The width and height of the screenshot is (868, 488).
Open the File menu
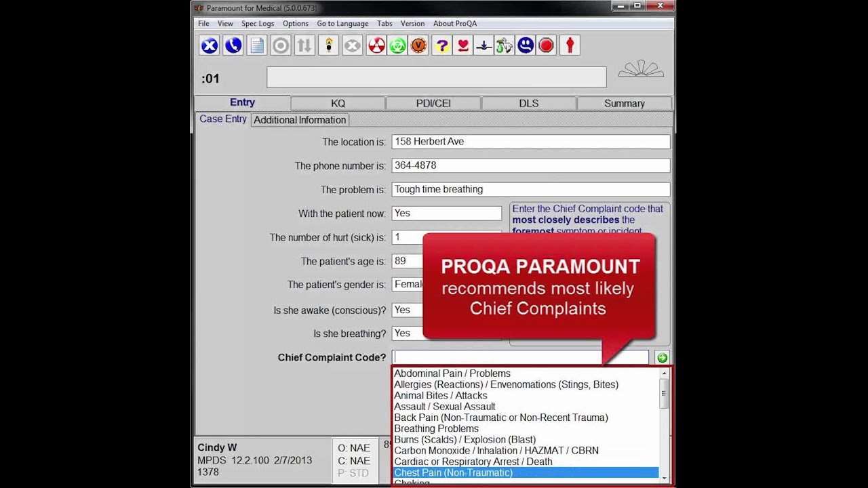(x=203, y=24)
